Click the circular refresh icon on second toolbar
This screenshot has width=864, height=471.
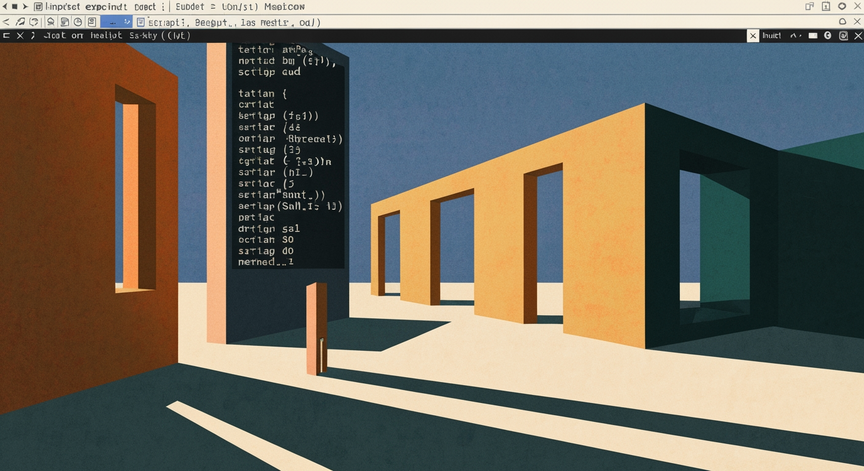coord(34,22)
